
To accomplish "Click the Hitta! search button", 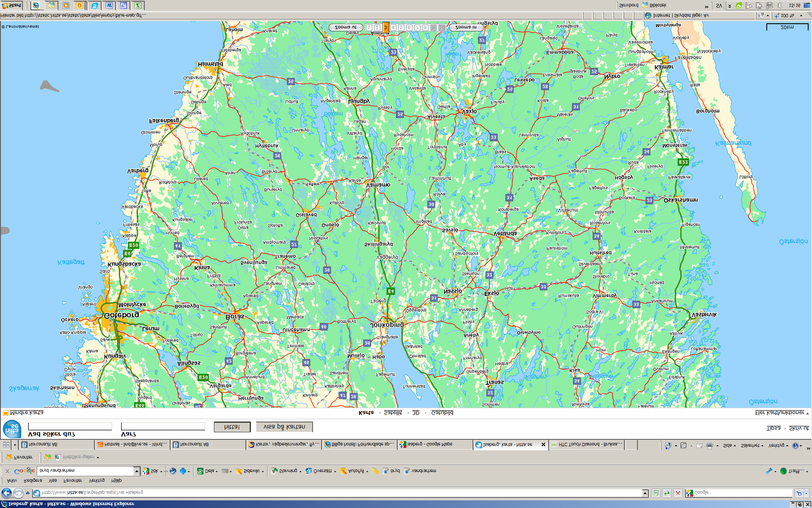I will coord(232,427).
